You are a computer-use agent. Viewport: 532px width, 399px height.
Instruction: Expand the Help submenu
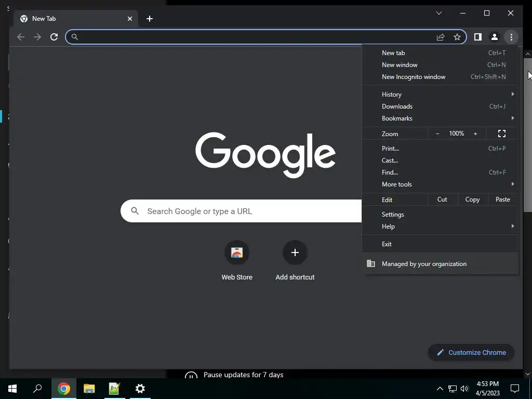440,227
